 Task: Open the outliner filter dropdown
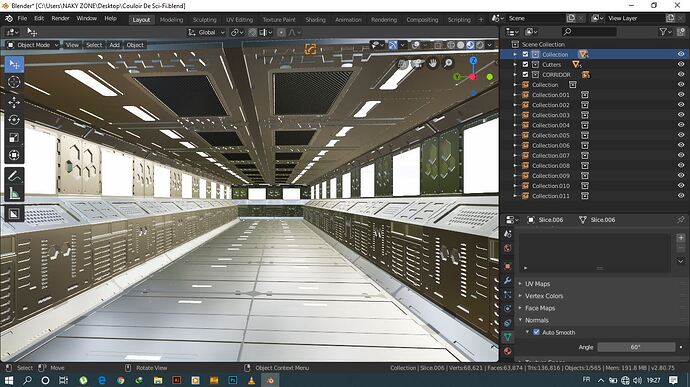click(665, 32)
